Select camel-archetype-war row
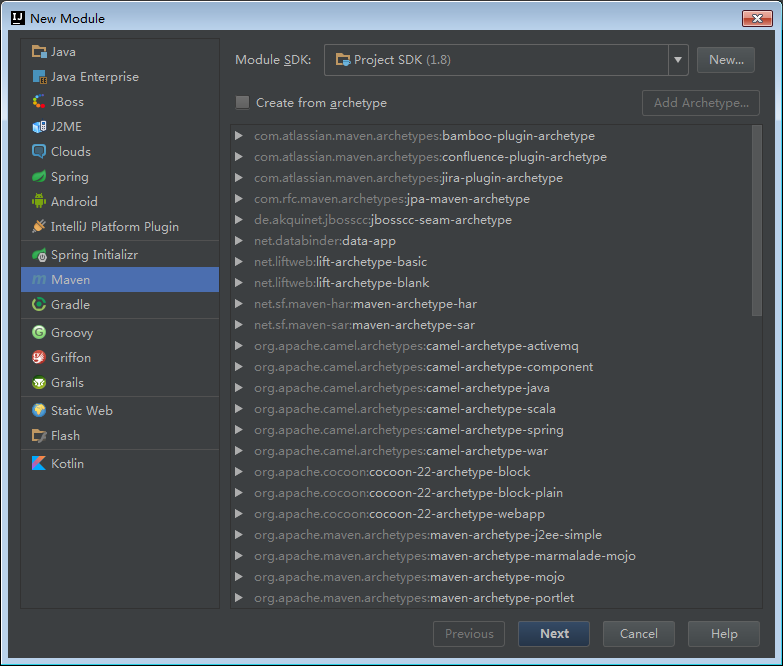 [491, 450]
